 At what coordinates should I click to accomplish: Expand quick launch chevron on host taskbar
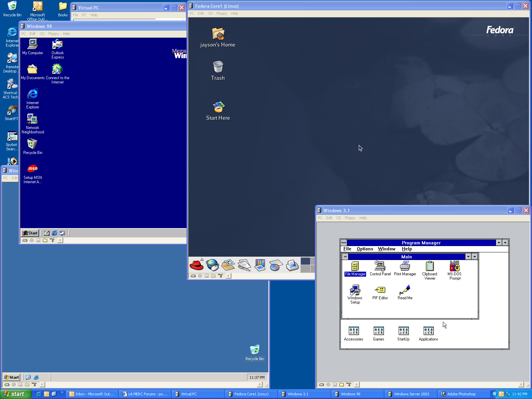click(x=62, y=393)
